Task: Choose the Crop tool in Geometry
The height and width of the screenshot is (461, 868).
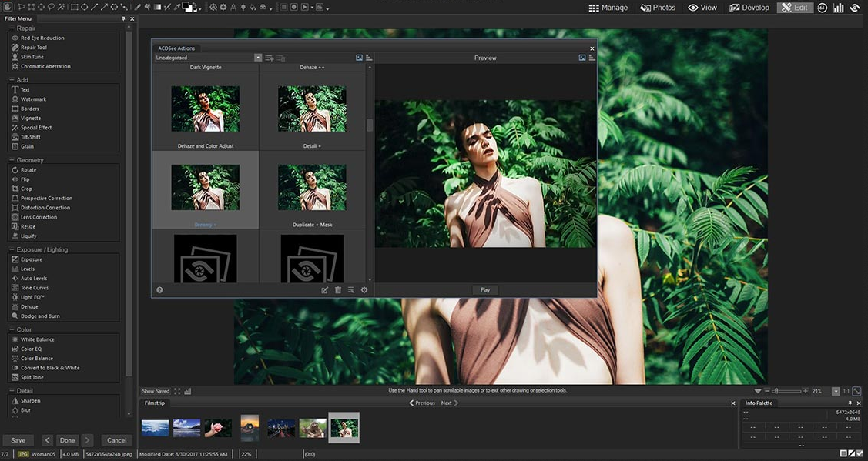Action: click(x=26, y=189)
